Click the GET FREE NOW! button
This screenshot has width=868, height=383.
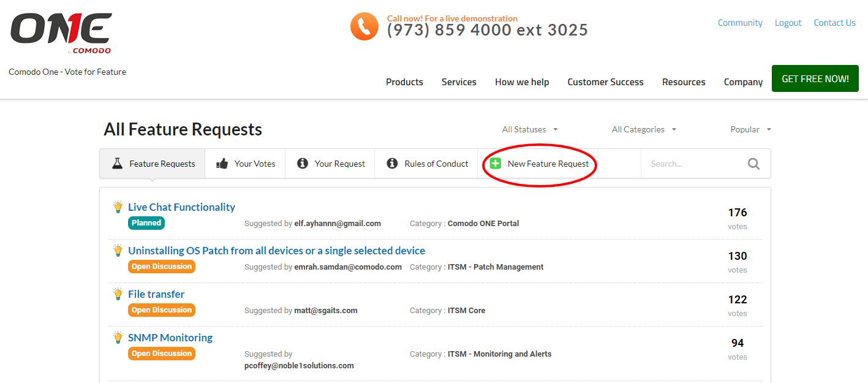pos(815,78)
